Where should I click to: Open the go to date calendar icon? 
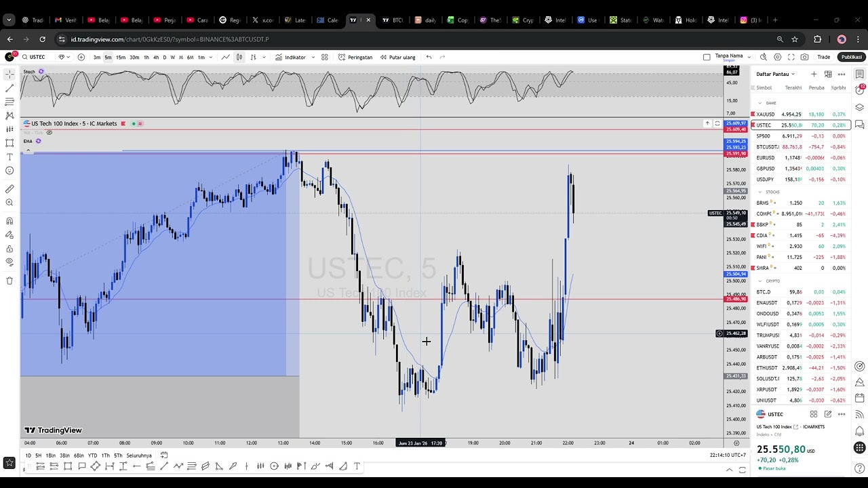coord(164,455)
